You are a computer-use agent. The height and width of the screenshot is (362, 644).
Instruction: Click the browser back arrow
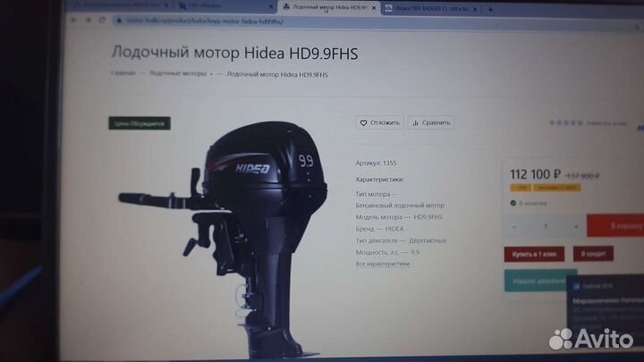75,20
